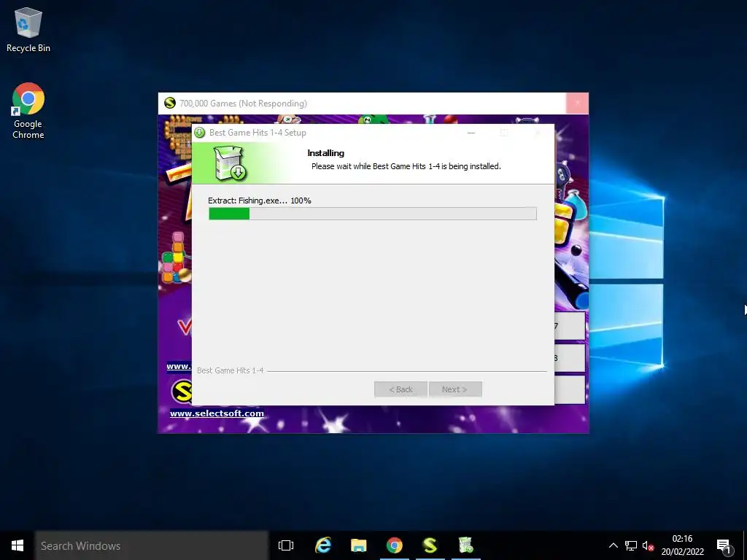Select the Google Chrome desktop shortcut
The image size is (747, 560).
(x=28, y=111)
